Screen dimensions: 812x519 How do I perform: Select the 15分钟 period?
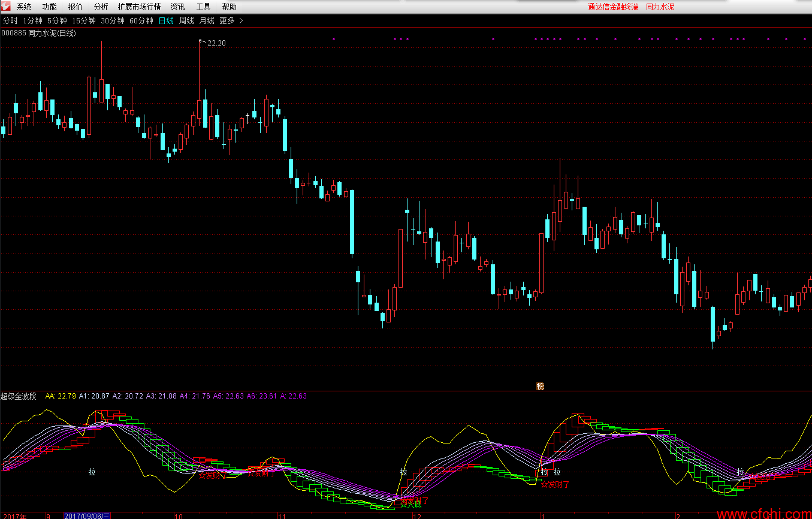(x=84, y=20)
